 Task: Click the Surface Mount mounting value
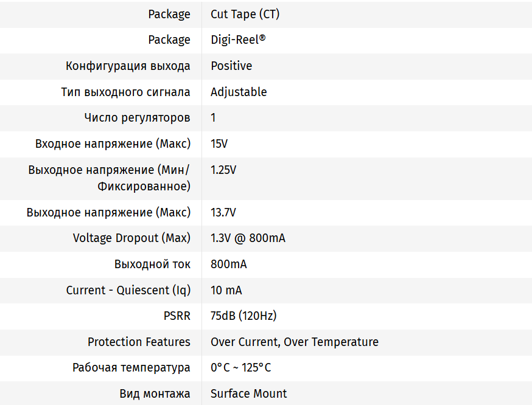(x=249, y=393)
